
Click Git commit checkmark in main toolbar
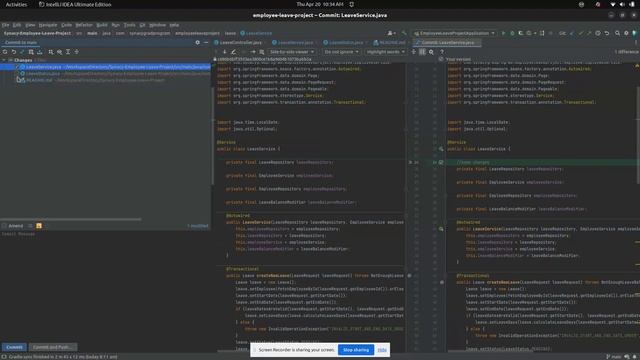[581, 33]
